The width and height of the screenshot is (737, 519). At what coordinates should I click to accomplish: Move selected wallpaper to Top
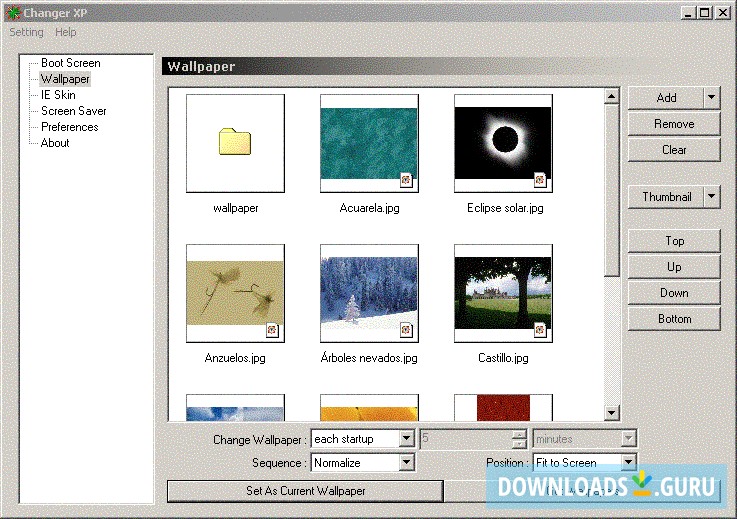tap(674, 241)
